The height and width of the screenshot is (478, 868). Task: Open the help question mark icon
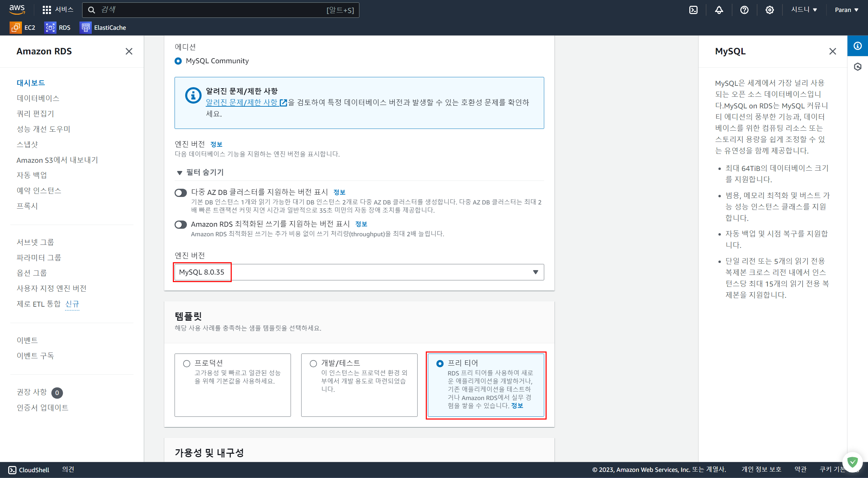pos(744,10)
